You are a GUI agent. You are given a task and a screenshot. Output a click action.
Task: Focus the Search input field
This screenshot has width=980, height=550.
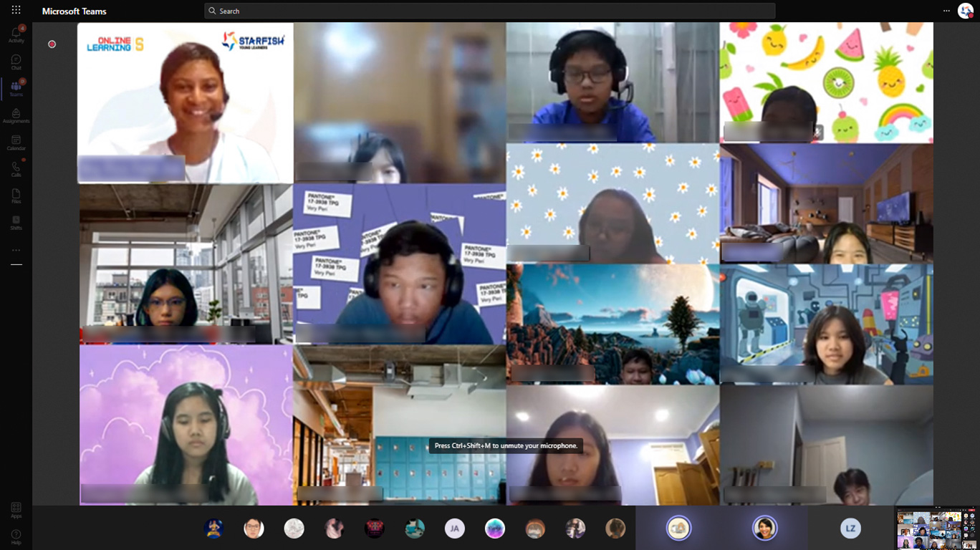(x=490, y=11)
